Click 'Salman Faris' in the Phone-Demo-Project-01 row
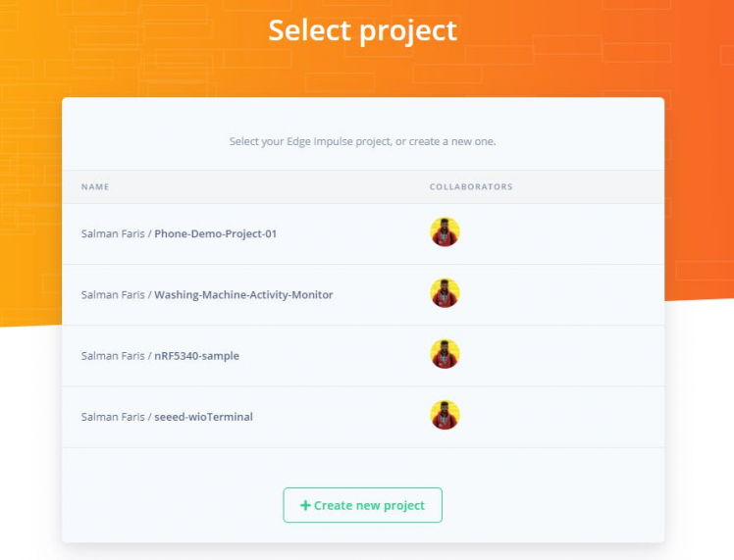This screenshot has height=560, width=734. pos(113,233)
